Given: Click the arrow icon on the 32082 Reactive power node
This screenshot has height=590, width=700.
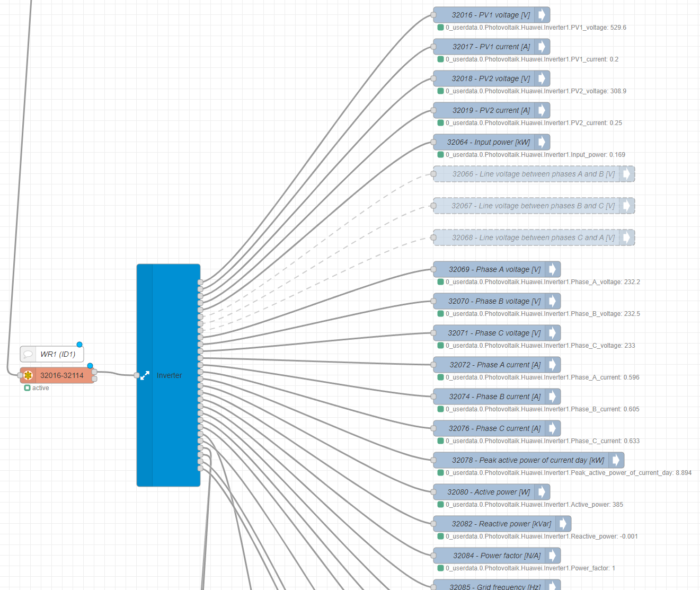Looking at the screenshot, I should point(563,524).
